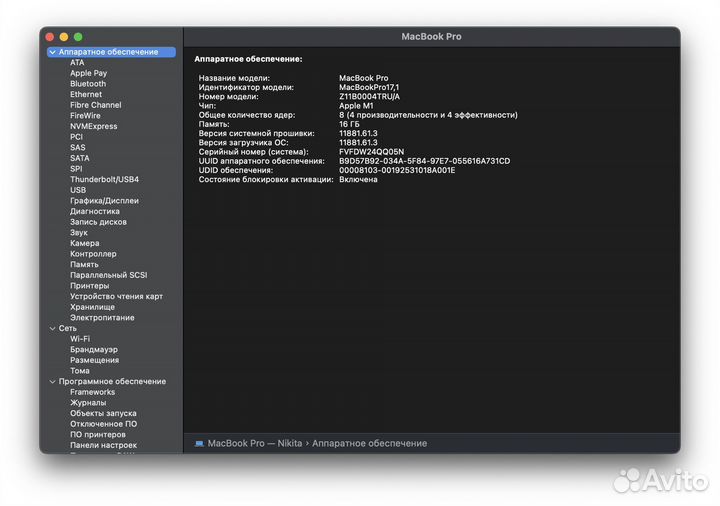Select Панели настроек entry
This screenshot has height=506, width=720.
click(103, 445)
